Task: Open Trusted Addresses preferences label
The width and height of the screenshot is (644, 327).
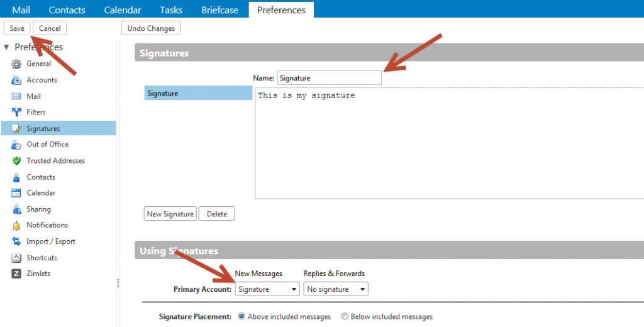Action: point(56,160)
